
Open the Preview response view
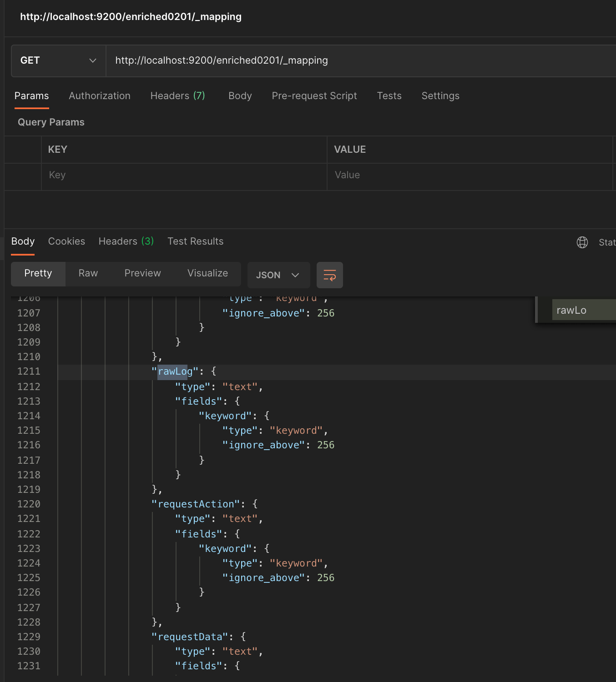pyautogui.click(x=142, y=273)
